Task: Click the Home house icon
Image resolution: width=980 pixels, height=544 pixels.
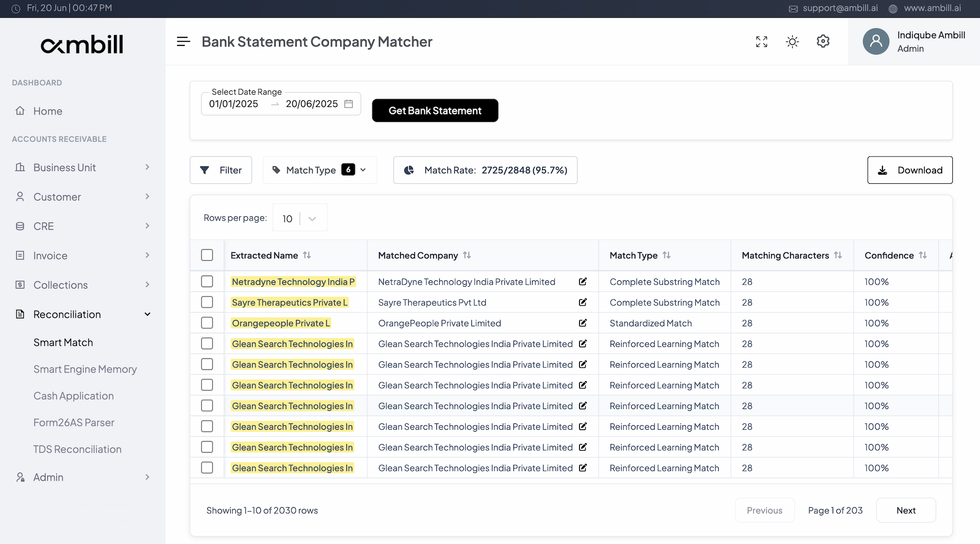Action: [x=20, y=111]
